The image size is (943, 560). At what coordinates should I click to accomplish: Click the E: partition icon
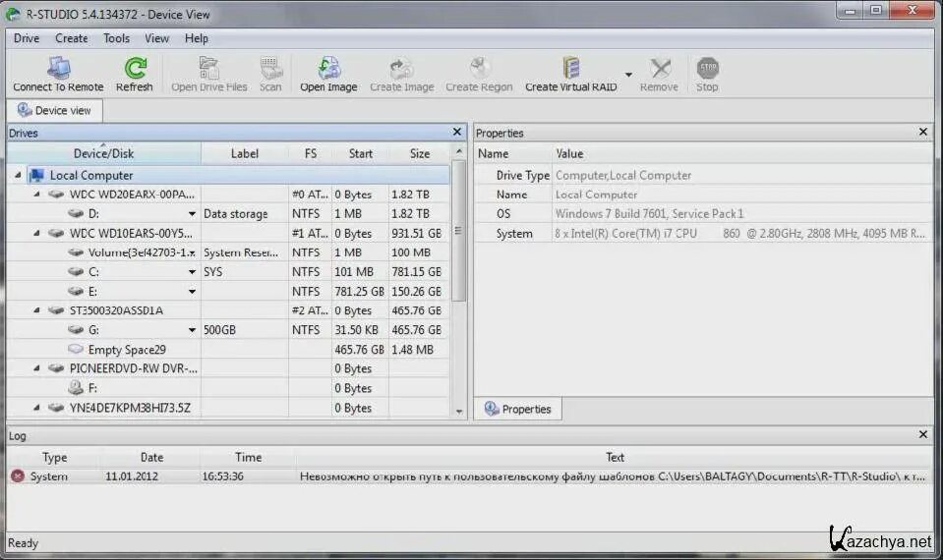pyautogui.click(x=75, y=291)
